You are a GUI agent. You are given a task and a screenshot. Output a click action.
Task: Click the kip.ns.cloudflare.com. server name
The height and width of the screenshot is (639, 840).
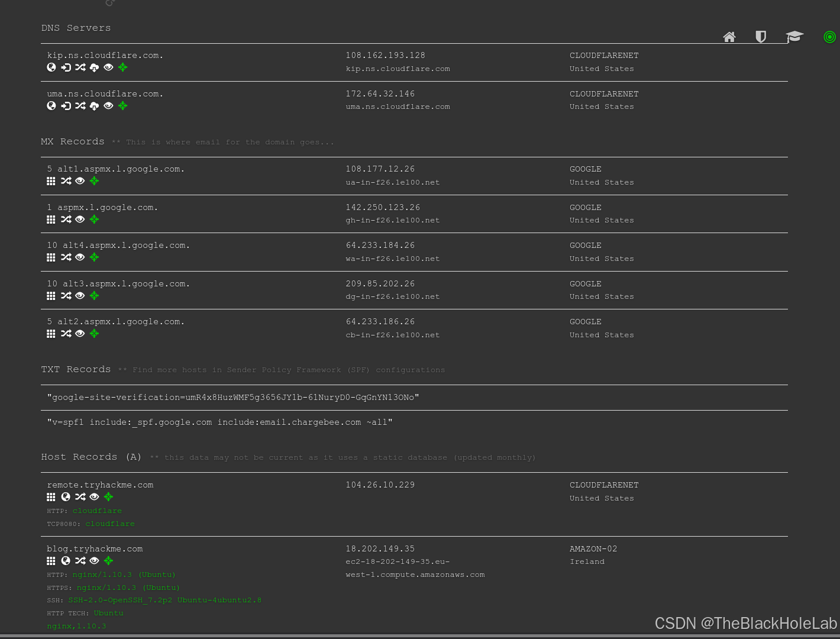(x=105, y=56)
